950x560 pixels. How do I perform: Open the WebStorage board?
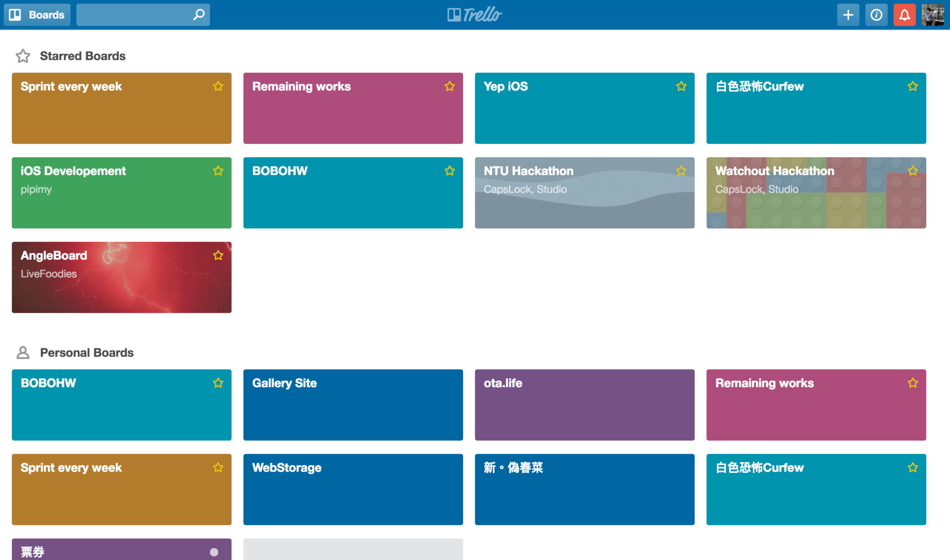point(353,489)
